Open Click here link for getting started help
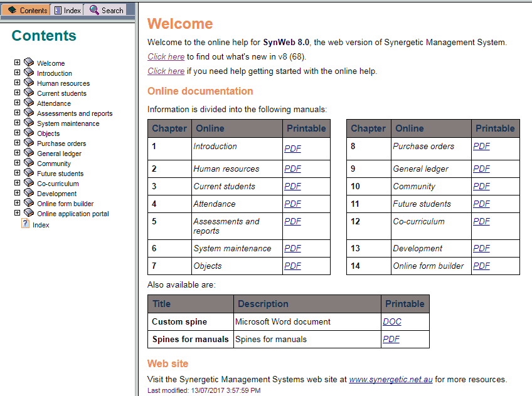Viewport: 532px width, 396px height. [166, 71]
